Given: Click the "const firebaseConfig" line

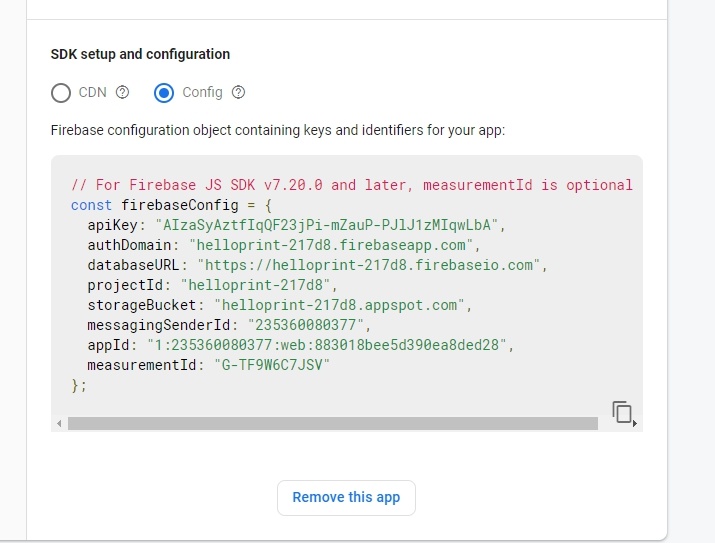Looking at the screenshot, I should click(171, 205).
